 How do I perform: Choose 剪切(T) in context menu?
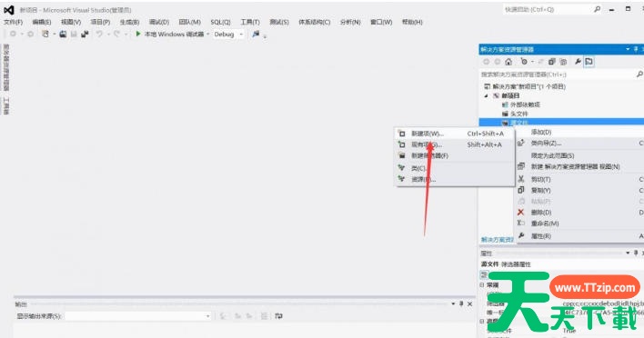pyautogui.click(x=580, y=179)
